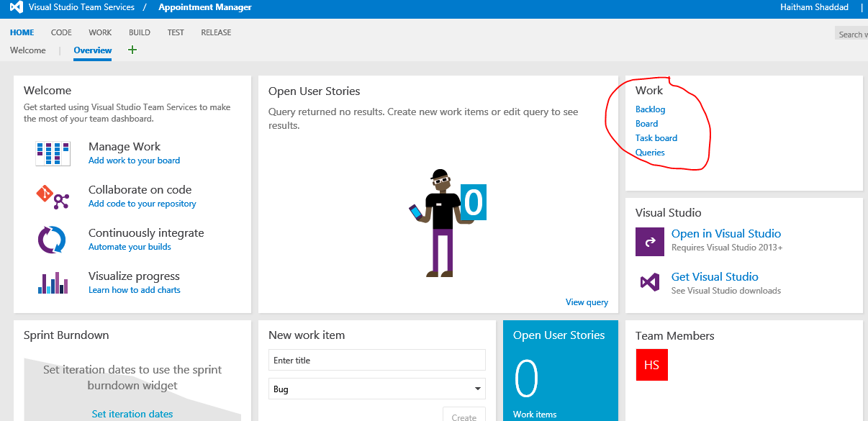
Task: Click the Manage Work grid icon
Action: 53,153
